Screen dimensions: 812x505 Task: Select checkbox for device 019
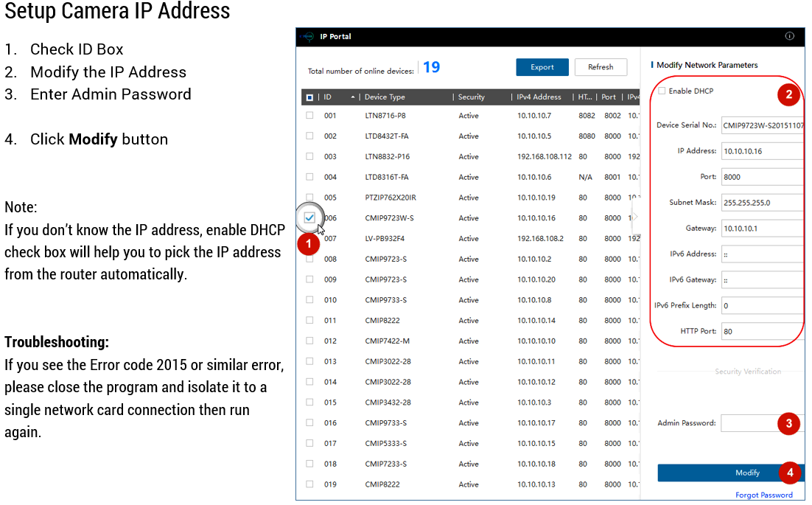pyautogui.click(x=309, y=484)
